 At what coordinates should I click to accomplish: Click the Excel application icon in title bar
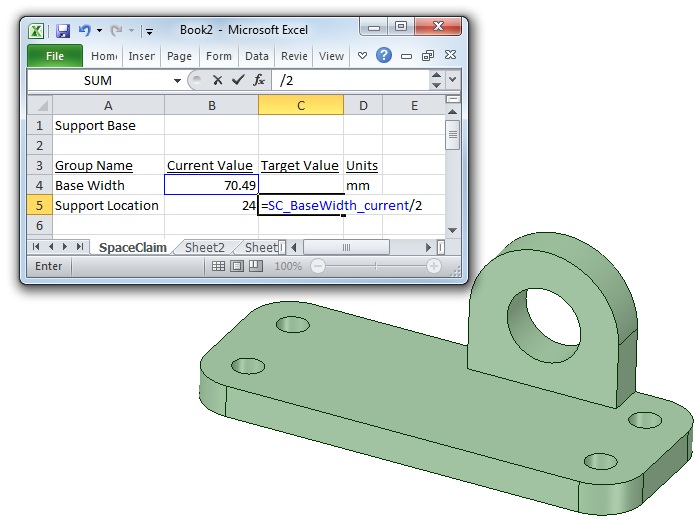[36, 31]
